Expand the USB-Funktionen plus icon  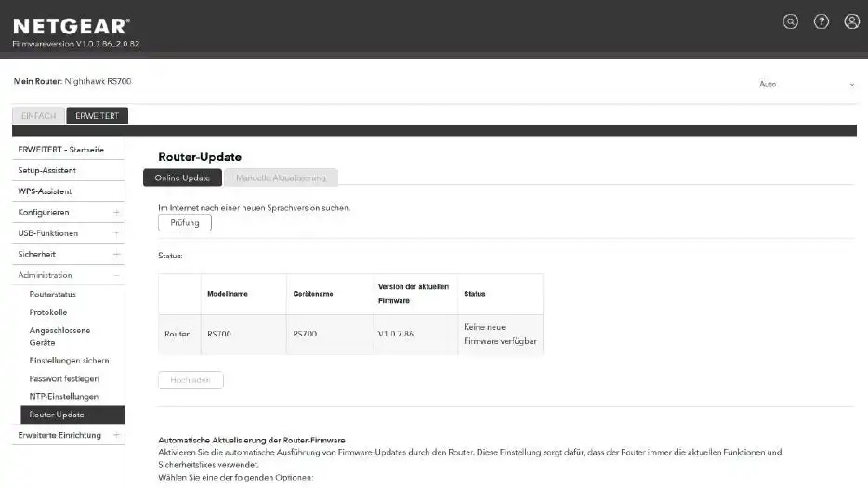coord(116,233)
